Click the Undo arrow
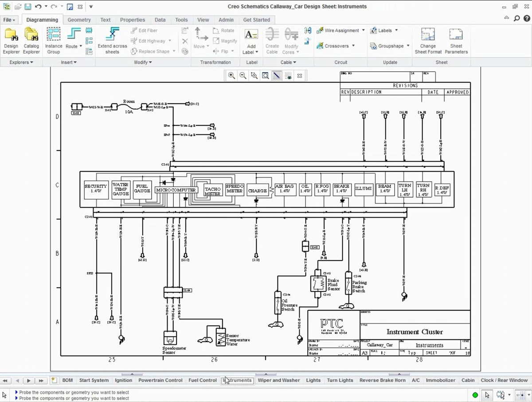The image size is (532, 402). pos(38,7)
